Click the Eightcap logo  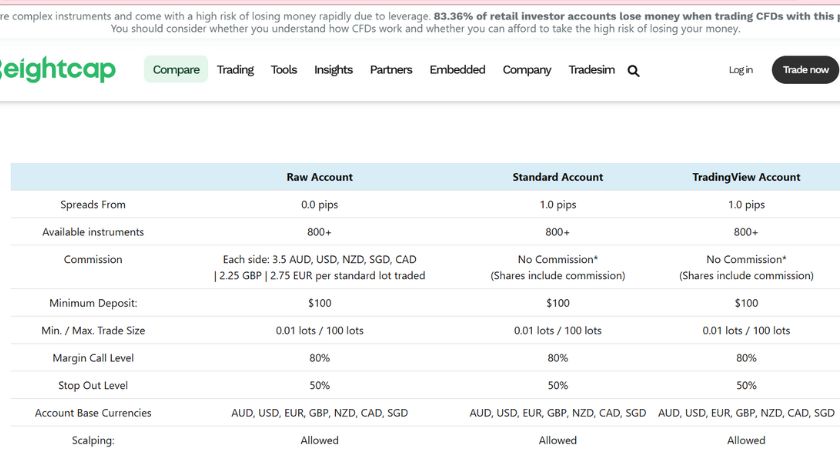(56, 70)
